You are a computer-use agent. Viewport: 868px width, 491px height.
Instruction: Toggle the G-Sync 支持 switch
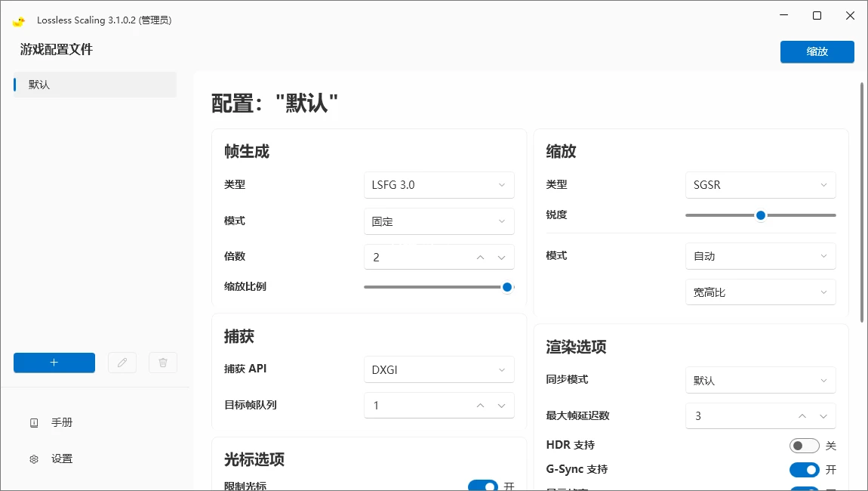pos(805,470)
